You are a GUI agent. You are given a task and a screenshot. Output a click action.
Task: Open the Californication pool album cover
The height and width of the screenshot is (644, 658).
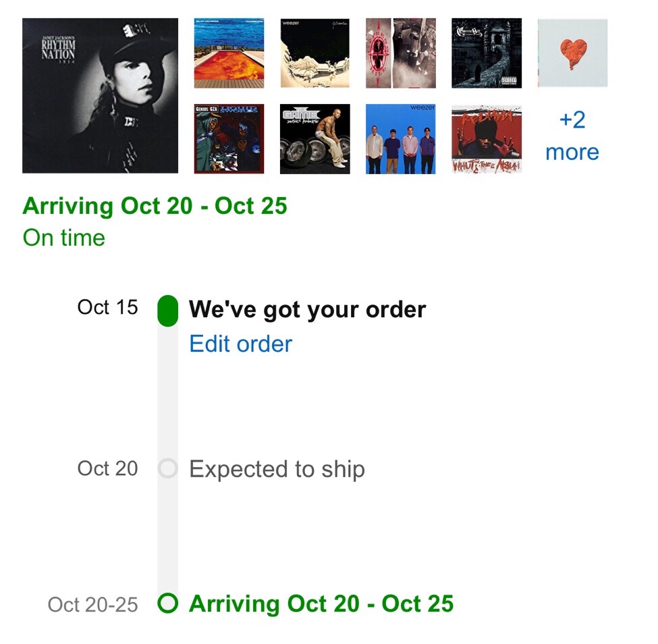(229, 53)
